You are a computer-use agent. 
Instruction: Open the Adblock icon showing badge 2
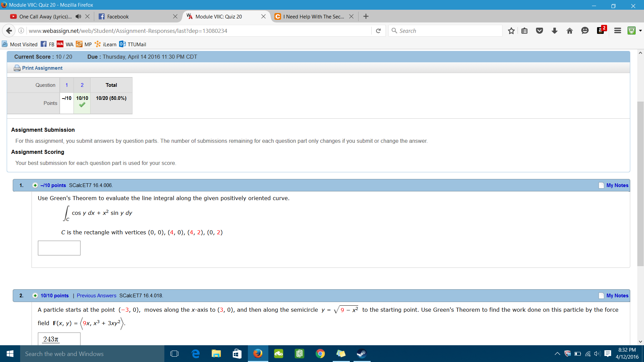point(600,31)
